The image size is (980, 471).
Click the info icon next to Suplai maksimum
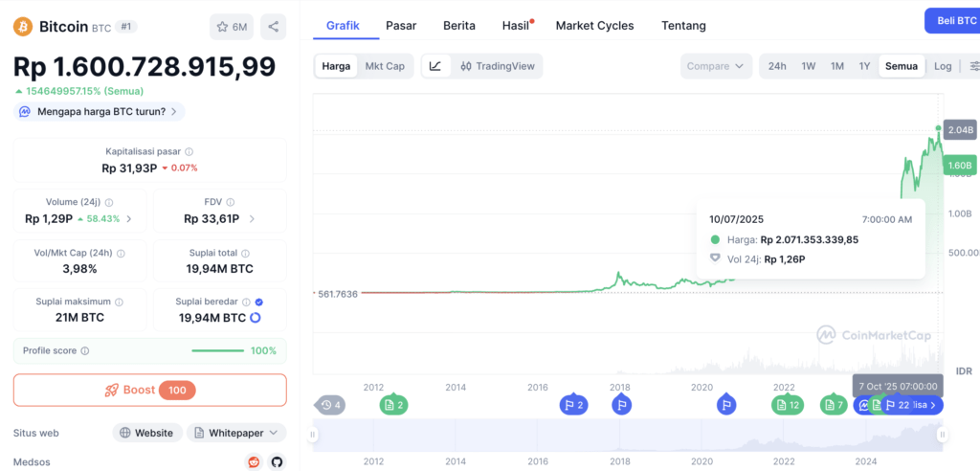[119, 302]
